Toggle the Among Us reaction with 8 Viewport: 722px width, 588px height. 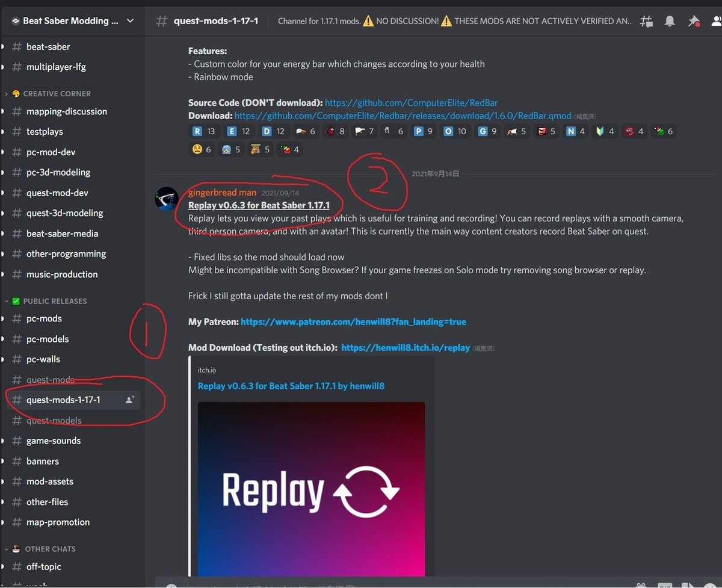[x=336, y=131]
